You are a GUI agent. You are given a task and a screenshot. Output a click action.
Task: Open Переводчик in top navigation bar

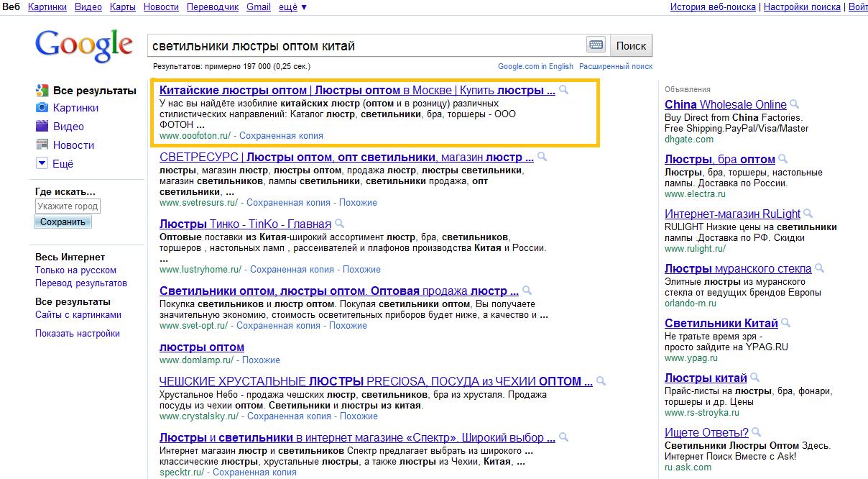(213, 7)
